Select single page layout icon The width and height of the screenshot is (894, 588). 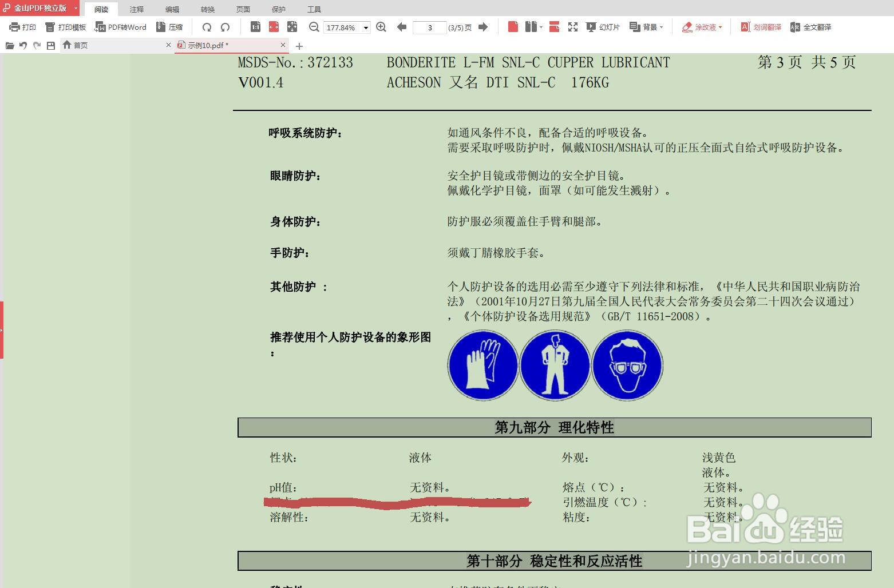coord(513,27)
